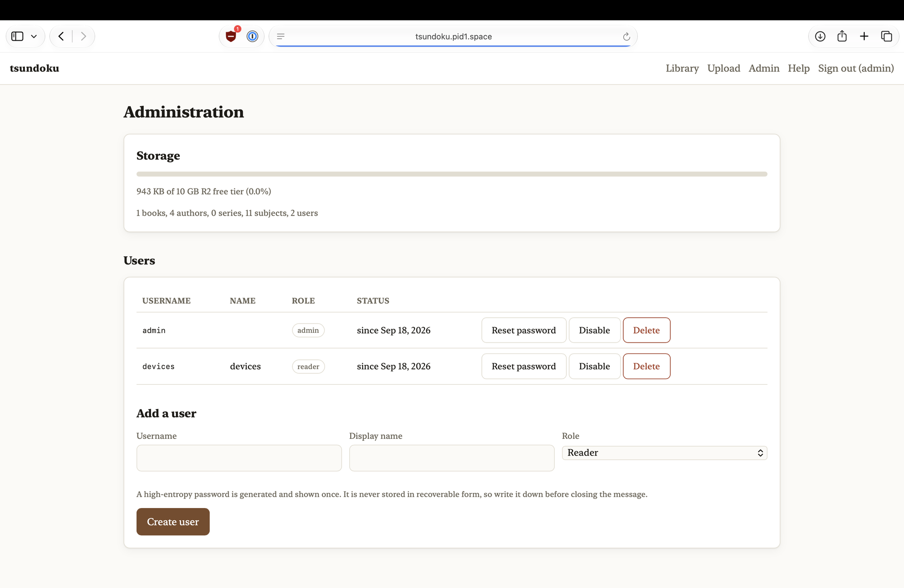Focus the tsundoku.pid1.space address bar

453,37
